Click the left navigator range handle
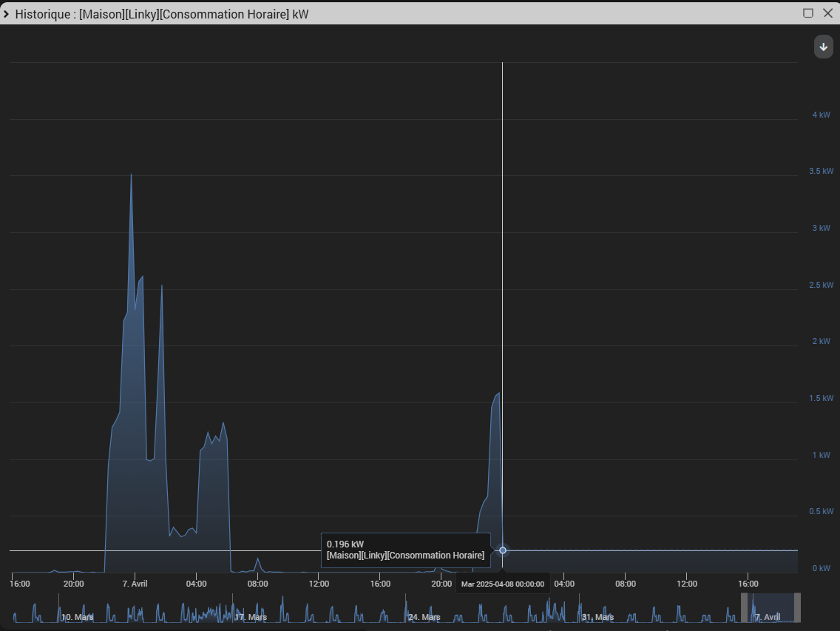 click(744, 607)
